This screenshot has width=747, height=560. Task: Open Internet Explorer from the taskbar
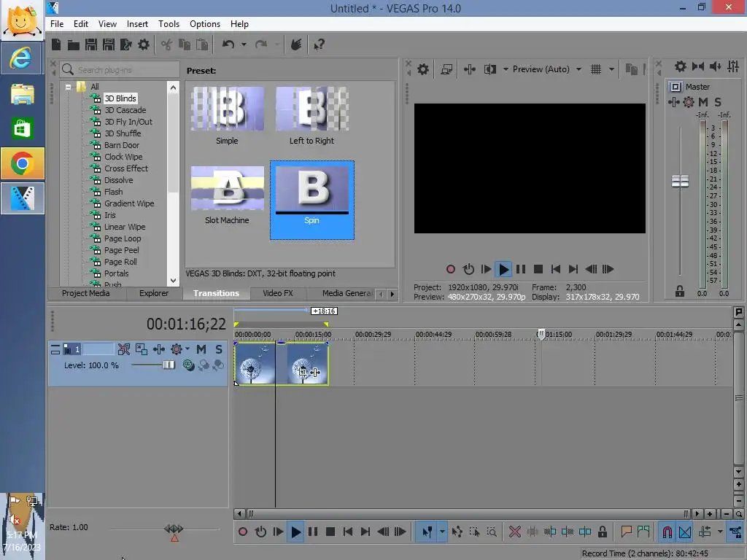(x=23, y=58)
